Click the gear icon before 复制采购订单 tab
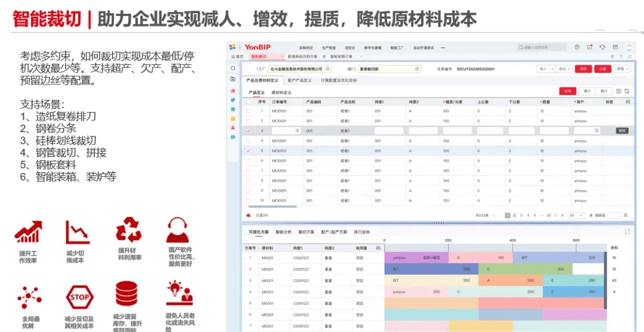This screenshot has width=644, height=332. (324, 56)
